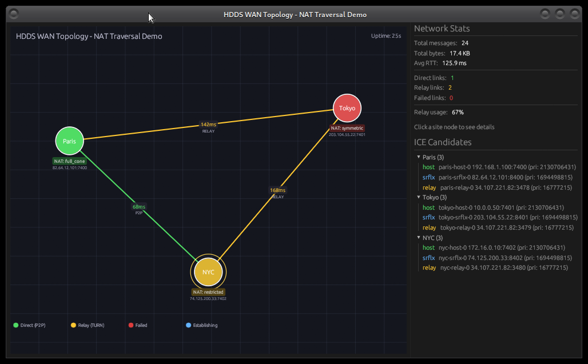
Task: Select the tokyo-srflx-0 candidate row
Action: click(500, 218)
